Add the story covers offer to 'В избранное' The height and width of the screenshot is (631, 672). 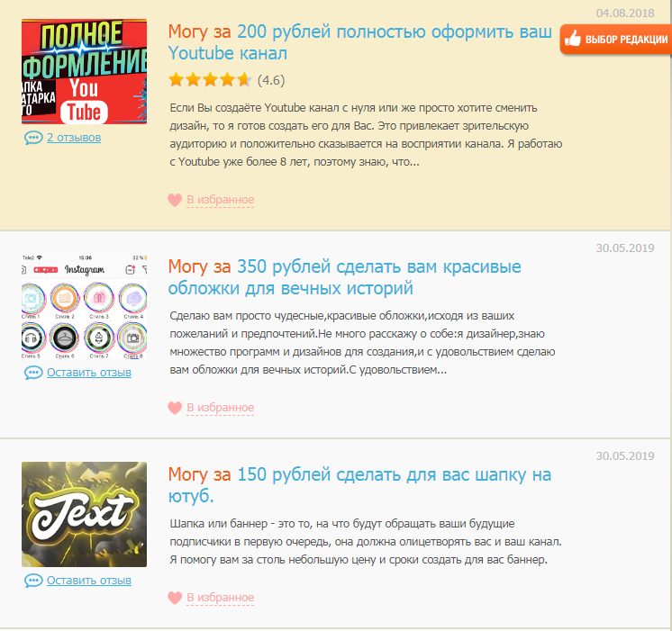(x=221, y=408)
